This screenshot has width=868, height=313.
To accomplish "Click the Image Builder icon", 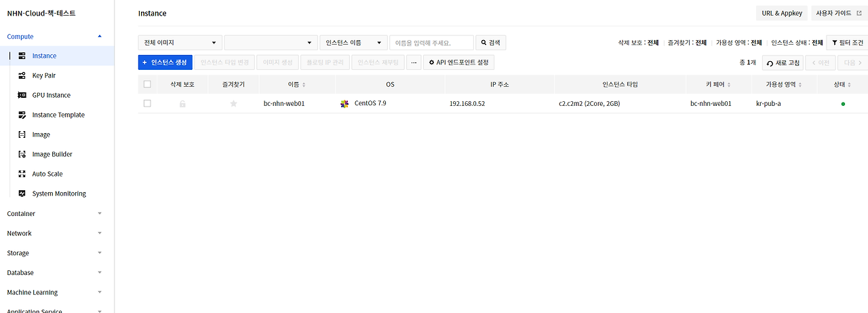I will 22,154.
